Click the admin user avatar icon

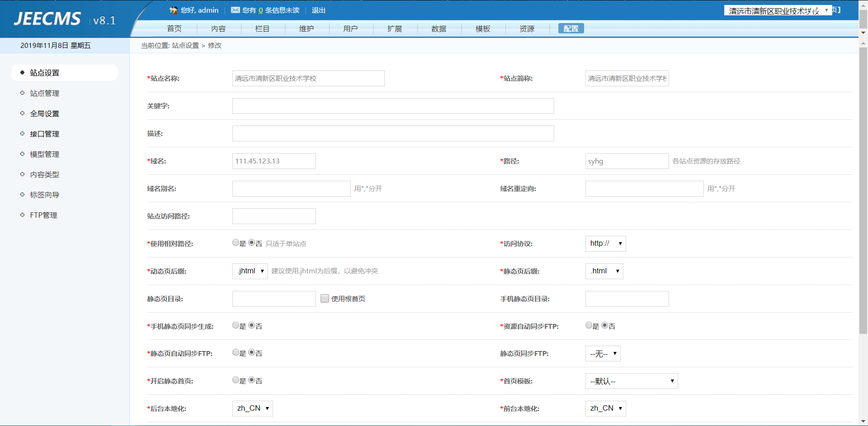[x=173, y=10]
